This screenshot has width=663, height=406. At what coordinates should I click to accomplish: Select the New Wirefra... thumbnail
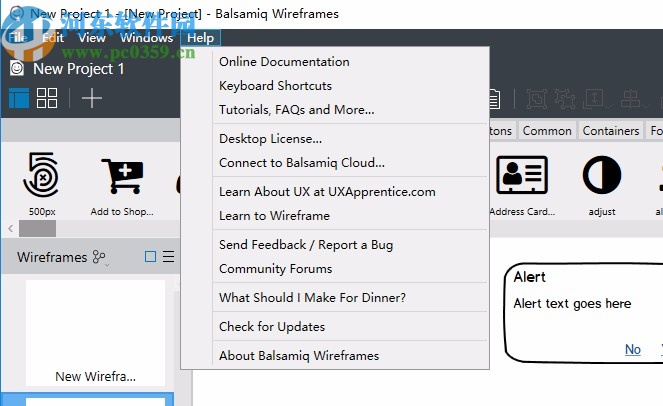(96, 333)
